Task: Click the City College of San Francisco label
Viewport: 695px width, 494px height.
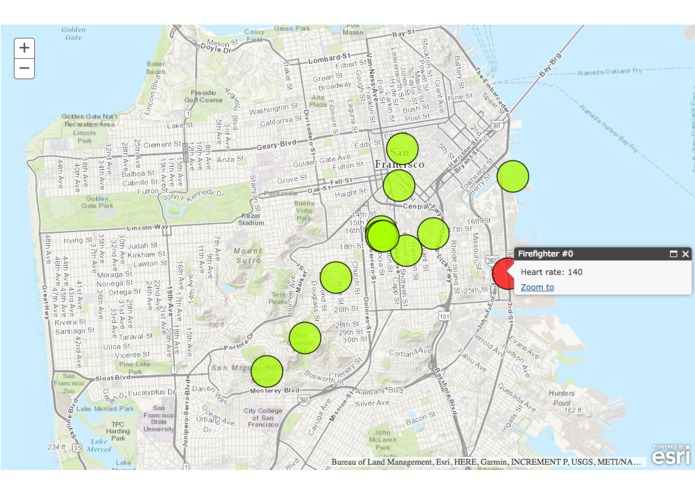Action: (x=263, y=417)
